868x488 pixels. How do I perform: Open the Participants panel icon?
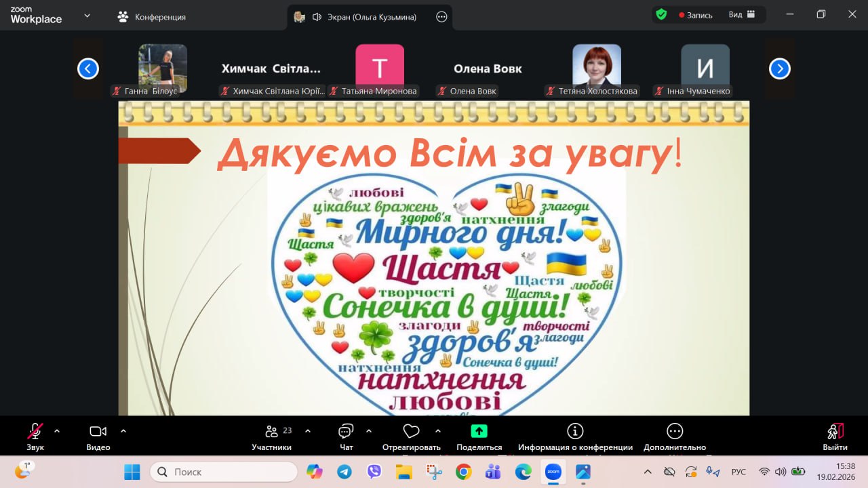point(272,432)
